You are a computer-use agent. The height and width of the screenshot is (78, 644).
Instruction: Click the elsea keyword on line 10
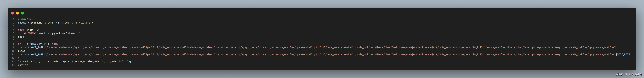click(x=21, y=51)
